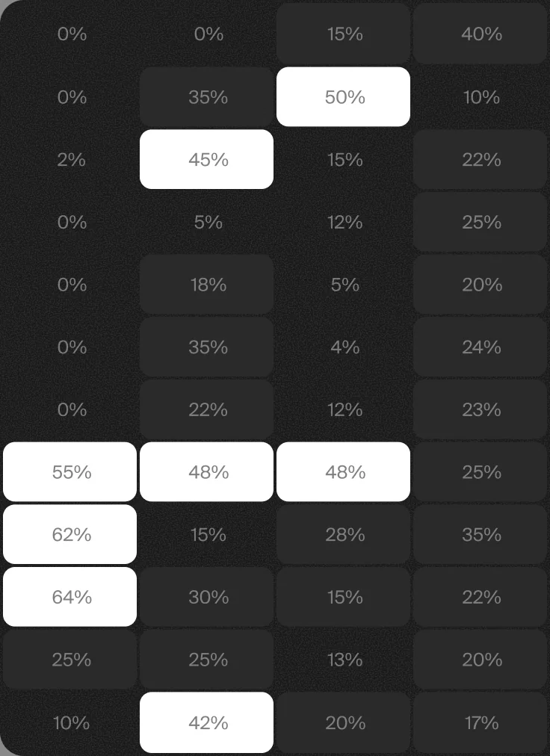The height and width of the screenshot is (756, 550).
Task: Click the 2% cell
Action: click(x=70, y=159)
